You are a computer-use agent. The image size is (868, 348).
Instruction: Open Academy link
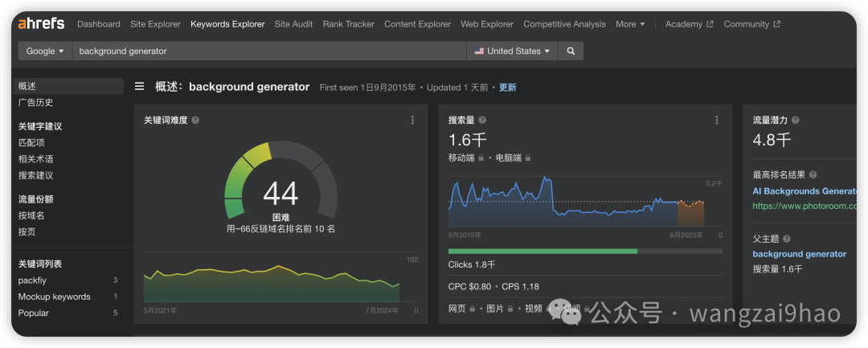click(684, 24)
